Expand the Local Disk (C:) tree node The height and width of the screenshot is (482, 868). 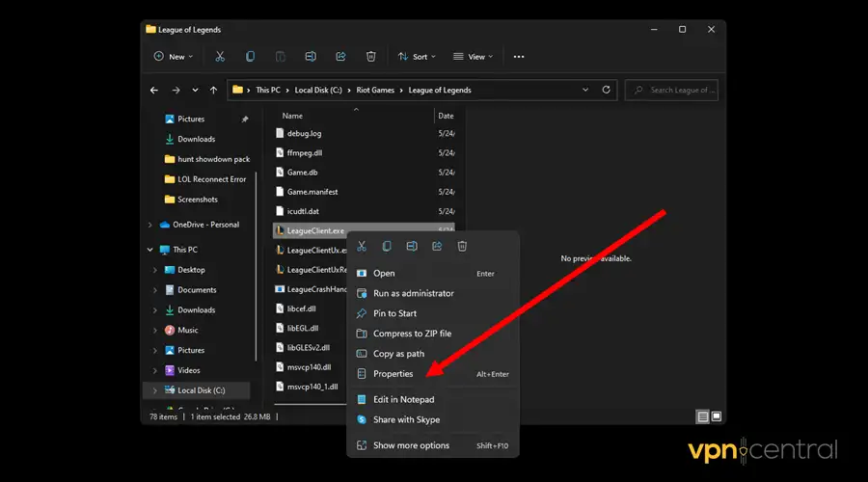[155, 390]
